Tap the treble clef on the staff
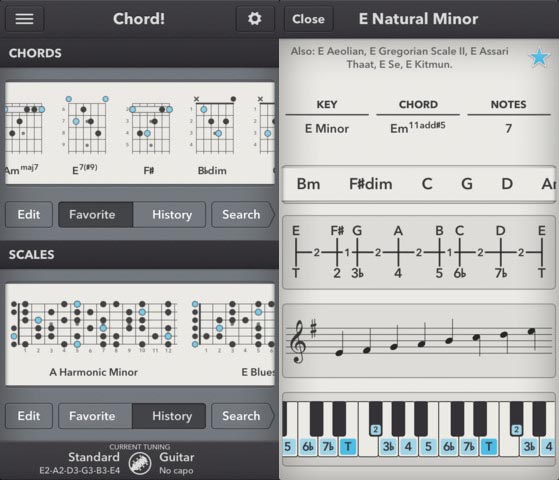Image resolution: width=559 pixels, height=480 pixels. pos(298,341)
